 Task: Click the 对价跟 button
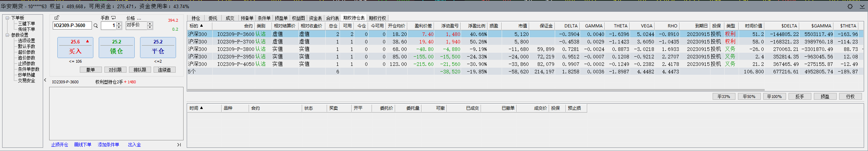tap(115, 70)
